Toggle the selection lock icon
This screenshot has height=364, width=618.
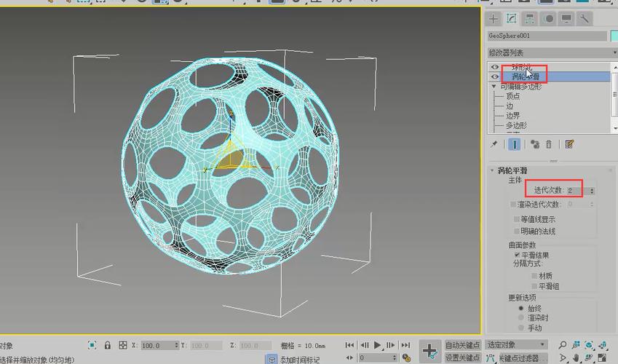pos(107,346)
